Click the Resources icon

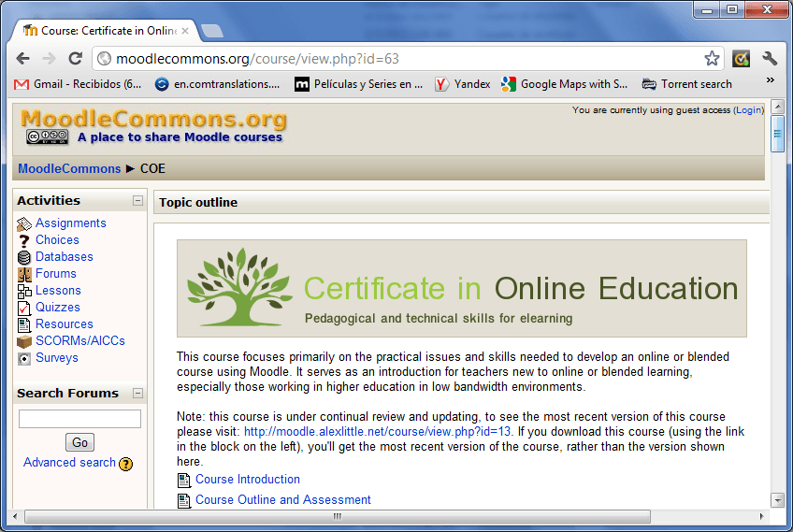click(x=23, y=324)
